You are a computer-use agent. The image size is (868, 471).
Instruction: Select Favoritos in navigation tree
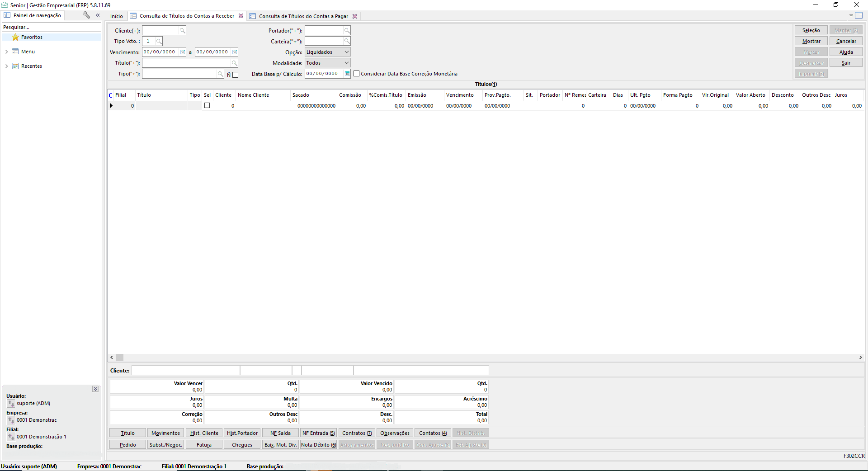click(32, 37)
